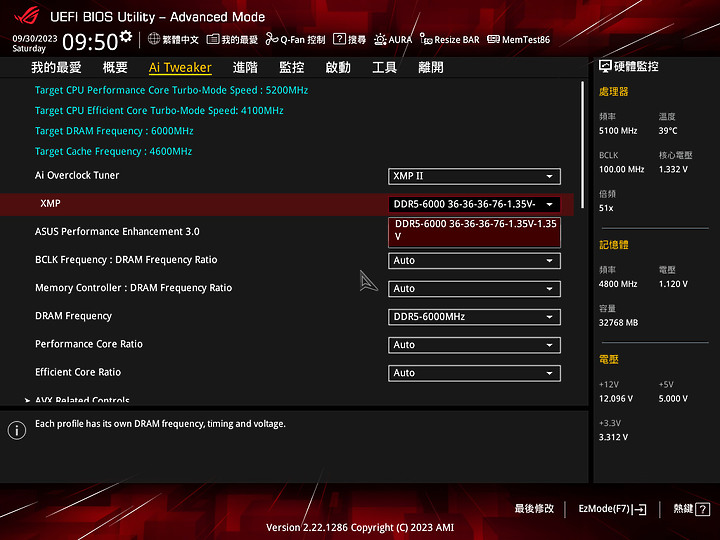Open the XMP profile dropdown
Image resolution: width=720 pixels, height=540 pixels.
[474, 204]
